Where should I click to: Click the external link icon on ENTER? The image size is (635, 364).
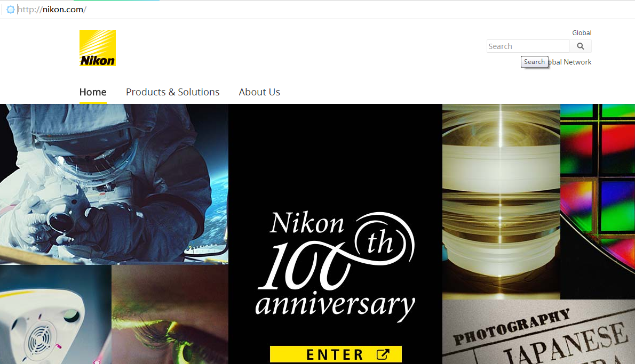[383, 354]
